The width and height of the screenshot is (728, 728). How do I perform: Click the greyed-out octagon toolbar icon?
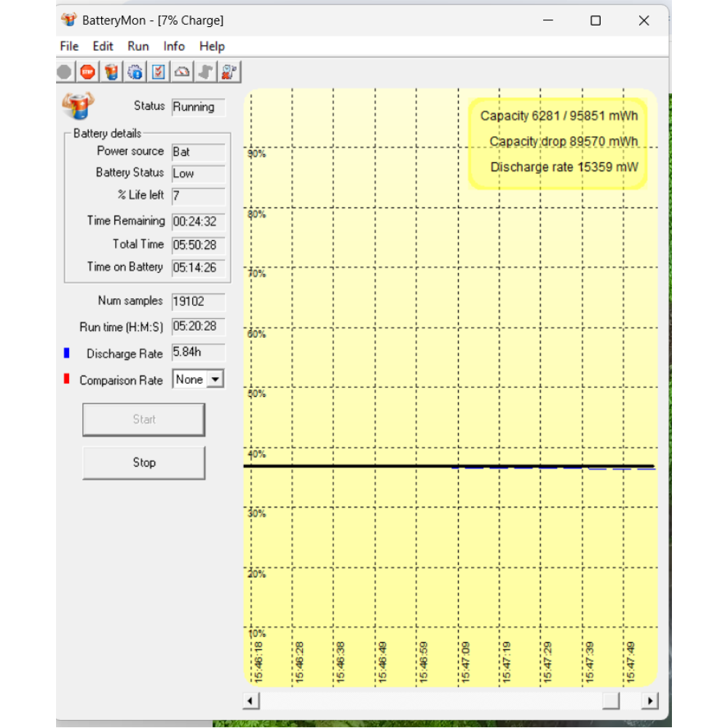tap(65, 72)
